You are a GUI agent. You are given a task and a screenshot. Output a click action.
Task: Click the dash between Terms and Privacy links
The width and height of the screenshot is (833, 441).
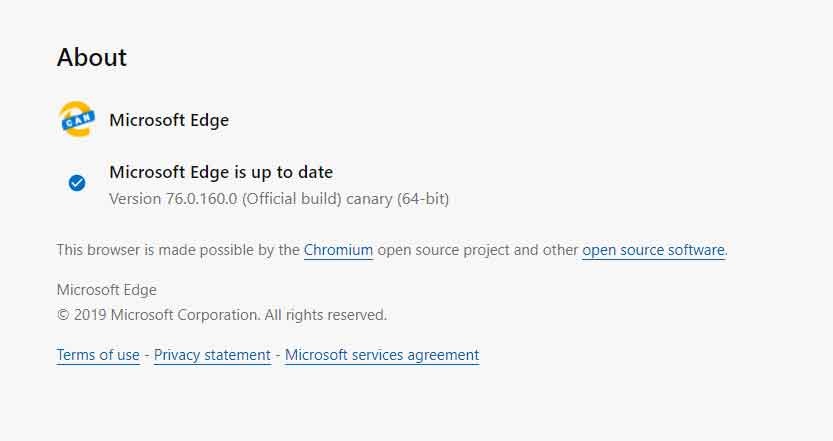(x=147, y=355)
